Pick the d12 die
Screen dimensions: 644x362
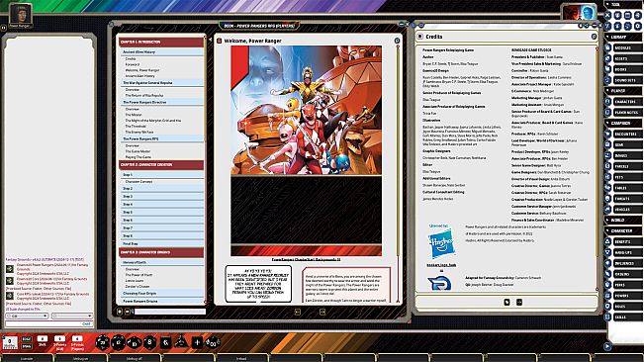tap(119, 342)
